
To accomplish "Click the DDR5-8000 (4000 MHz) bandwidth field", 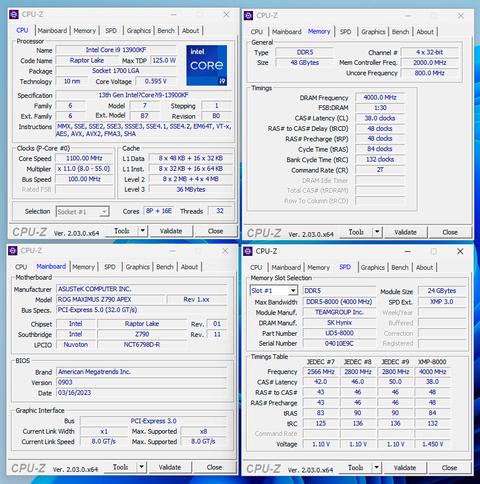I will tap(339, 302).
